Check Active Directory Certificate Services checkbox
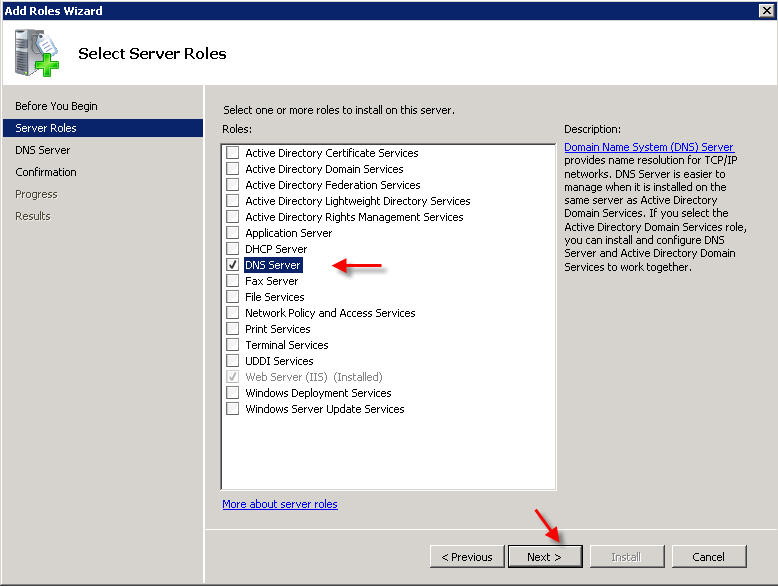This screenshot has height=586, width=778. [232, 152]
